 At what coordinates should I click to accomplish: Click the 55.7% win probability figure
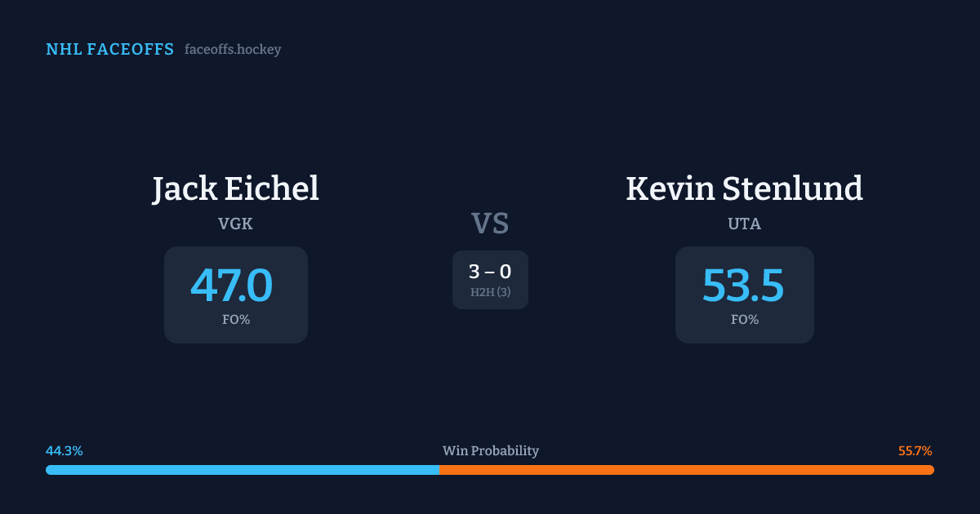915,451
